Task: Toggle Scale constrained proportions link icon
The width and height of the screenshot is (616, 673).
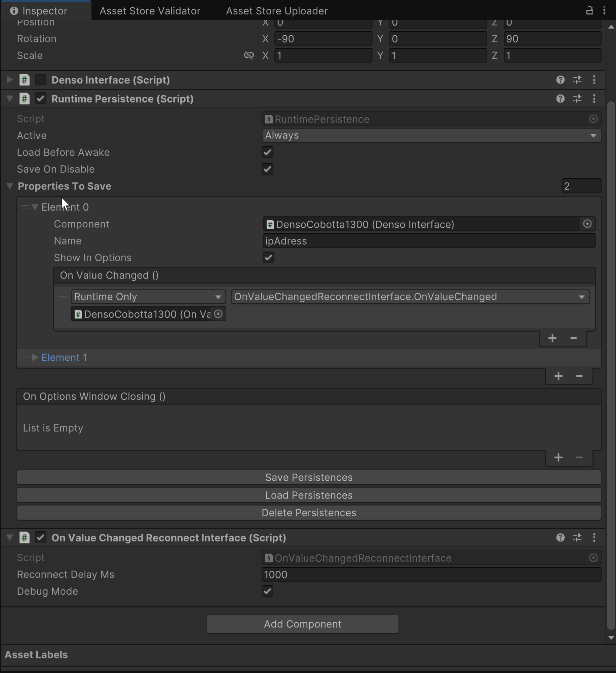Action: (248, 55)
